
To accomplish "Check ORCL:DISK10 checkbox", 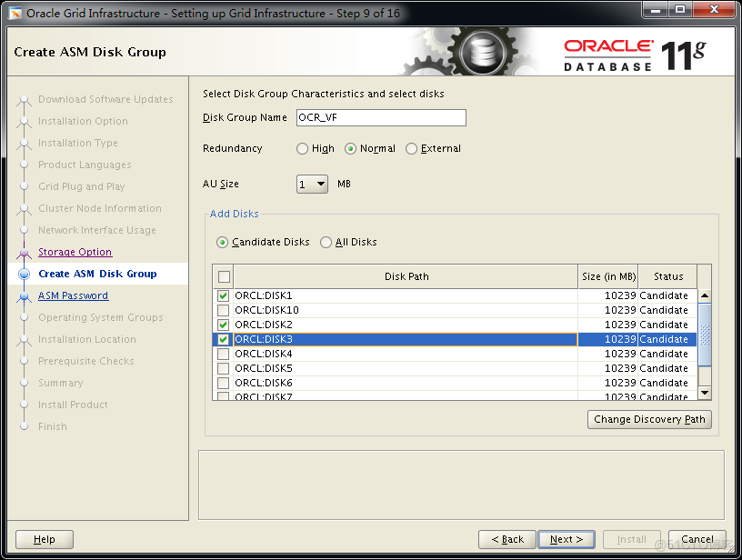I will (223, 311).
